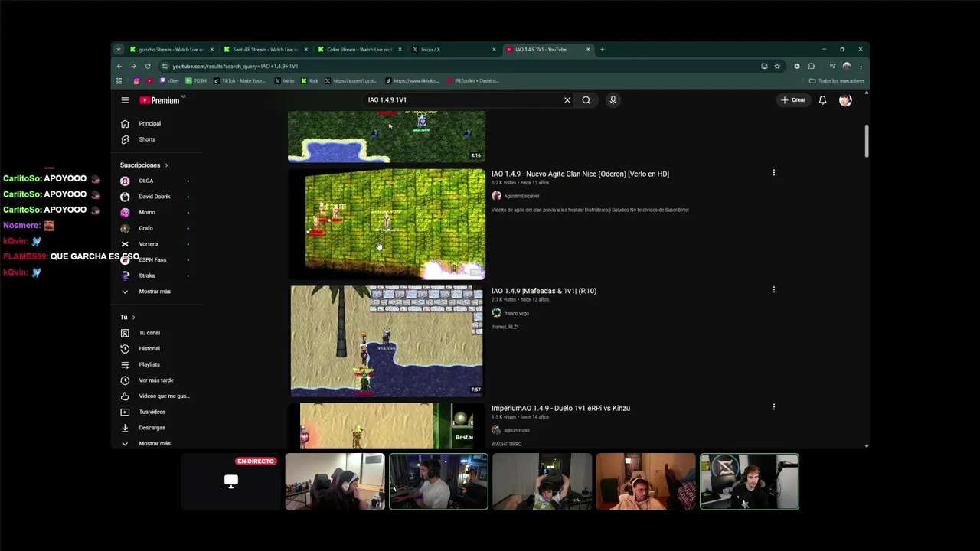Open video IAO 1.4.9 Mafeadas & 1v1

click(x=544, y=291)
